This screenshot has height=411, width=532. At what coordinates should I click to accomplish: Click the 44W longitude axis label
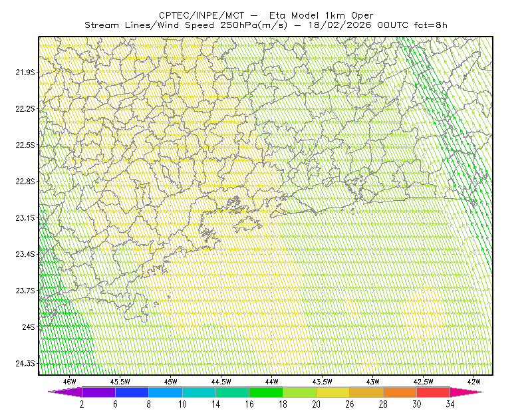pyautogui.click(x=272, y=382)
